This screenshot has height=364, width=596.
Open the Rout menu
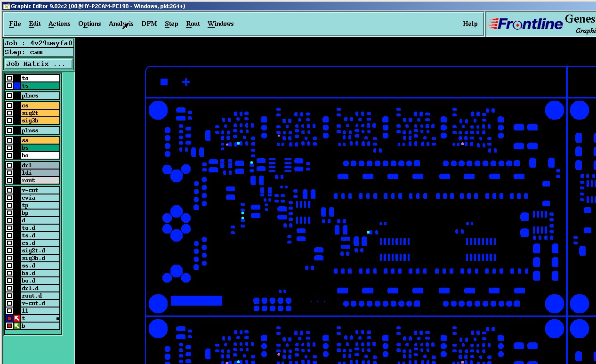(x=193, y=24)
